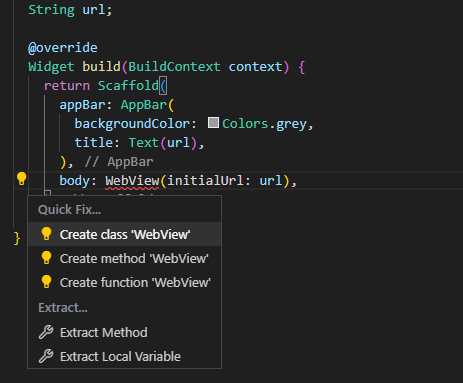This screenshot has height=383, width=463.
Task: Click the 'Quick Fix...' menu header
Action: pos(70,210)
